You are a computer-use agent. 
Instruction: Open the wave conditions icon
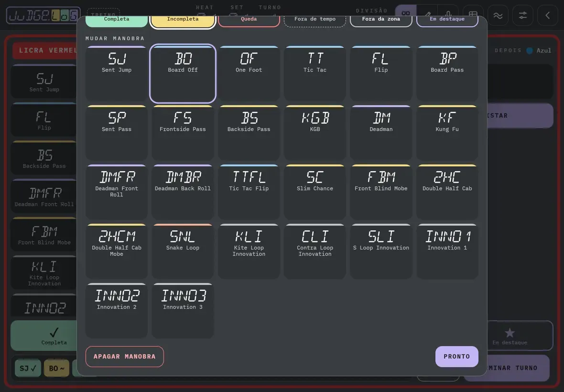pos(498,15)
